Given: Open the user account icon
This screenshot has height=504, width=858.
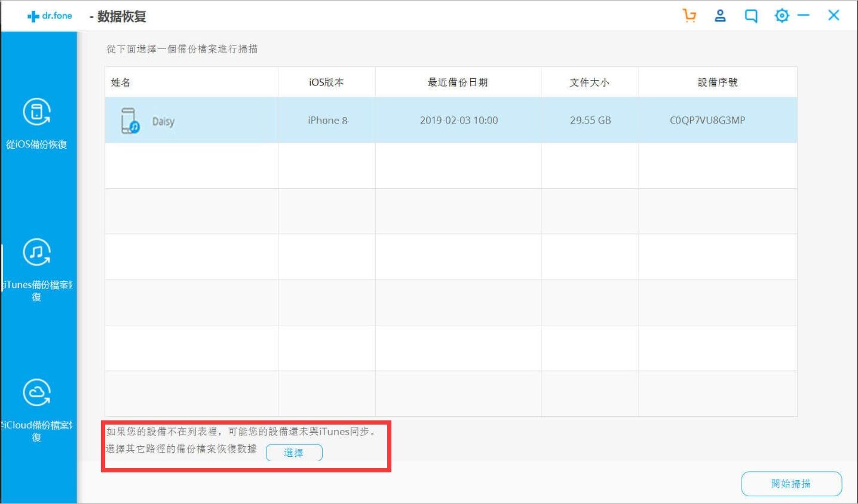Looking at the screenshot, I should pos(720,16).
